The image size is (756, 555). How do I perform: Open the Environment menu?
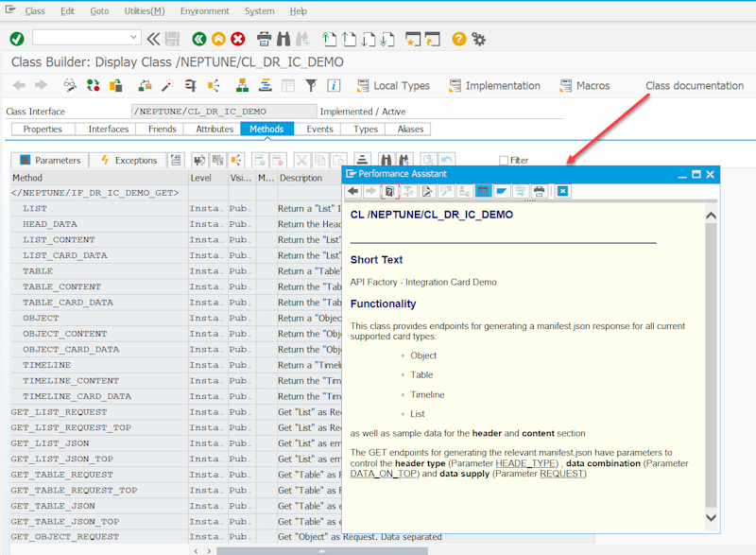(x=204, y=11)
